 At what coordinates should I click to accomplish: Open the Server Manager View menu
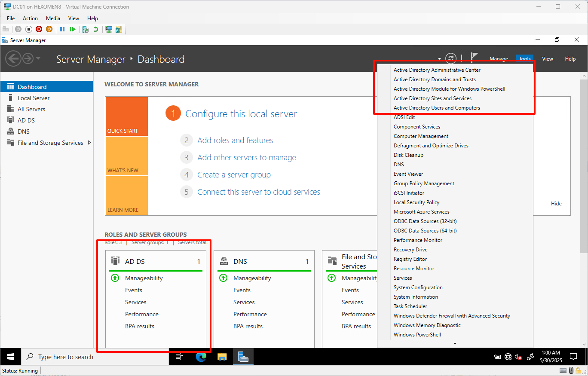[548, 59]
